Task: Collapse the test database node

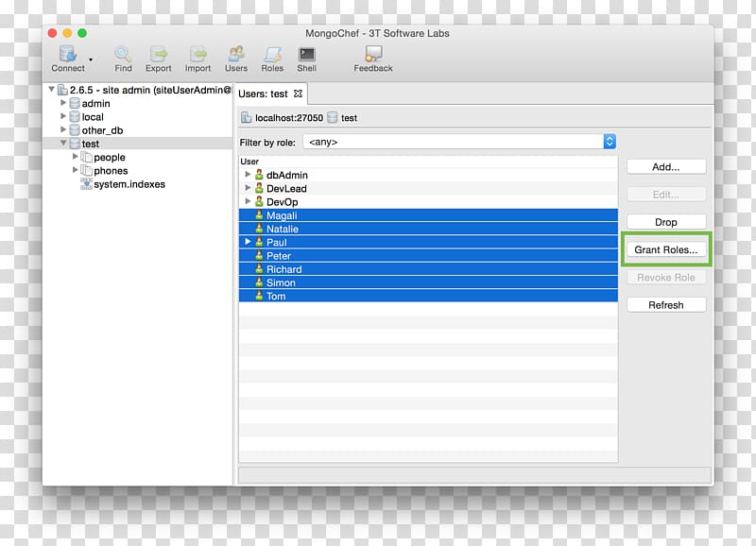Action: click(63, 144)
